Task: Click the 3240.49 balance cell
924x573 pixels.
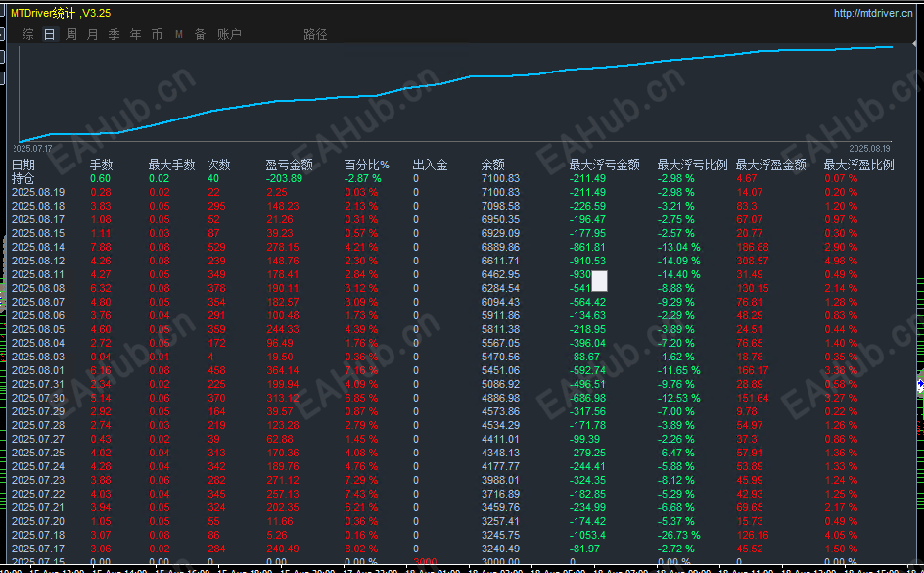Action: [500, 549]
